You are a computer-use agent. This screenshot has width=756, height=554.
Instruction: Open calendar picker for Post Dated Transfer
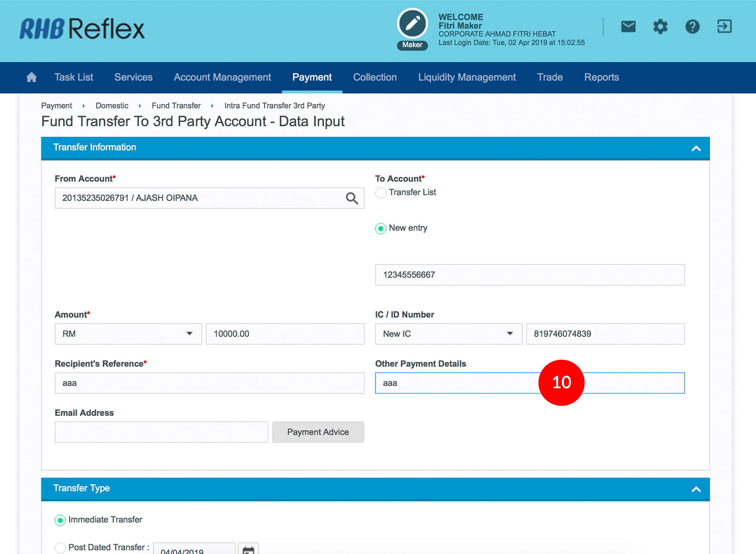[x=248, y=549]
